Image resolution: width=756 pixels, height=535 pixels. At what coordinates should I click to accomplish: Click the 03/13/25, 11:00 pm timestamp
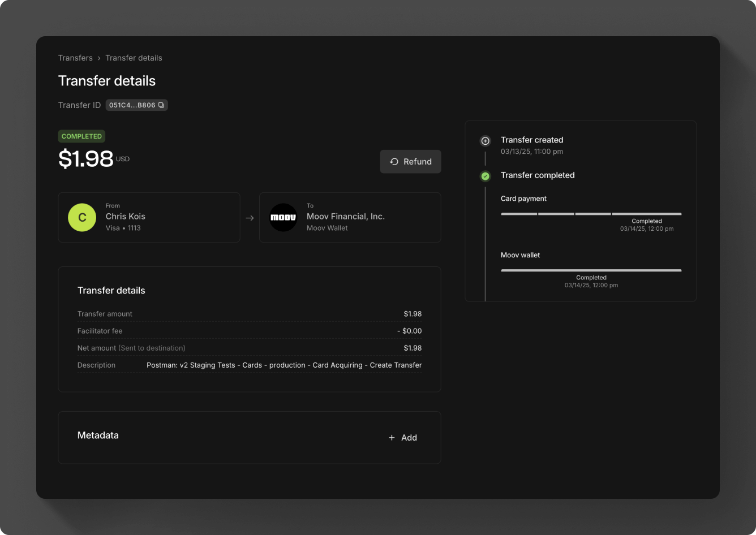[x=532, y=152]
